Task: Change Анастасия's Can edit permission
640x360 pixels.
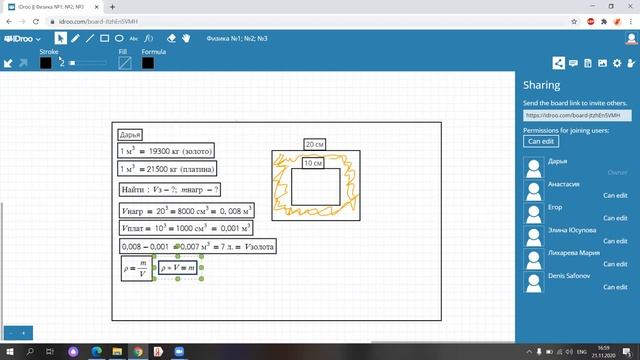Action: (x=615, y=196)
